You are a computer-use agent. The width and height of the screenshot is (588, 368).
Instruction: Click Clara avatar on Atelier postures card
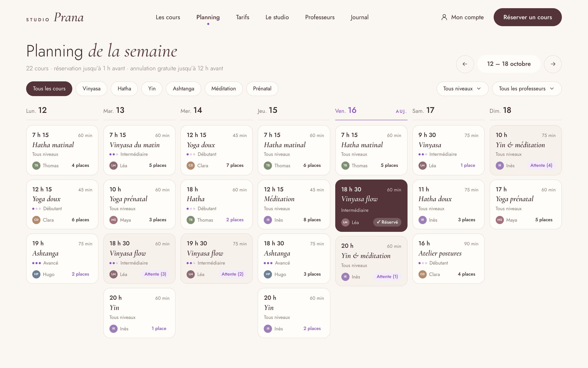(423, 274)
